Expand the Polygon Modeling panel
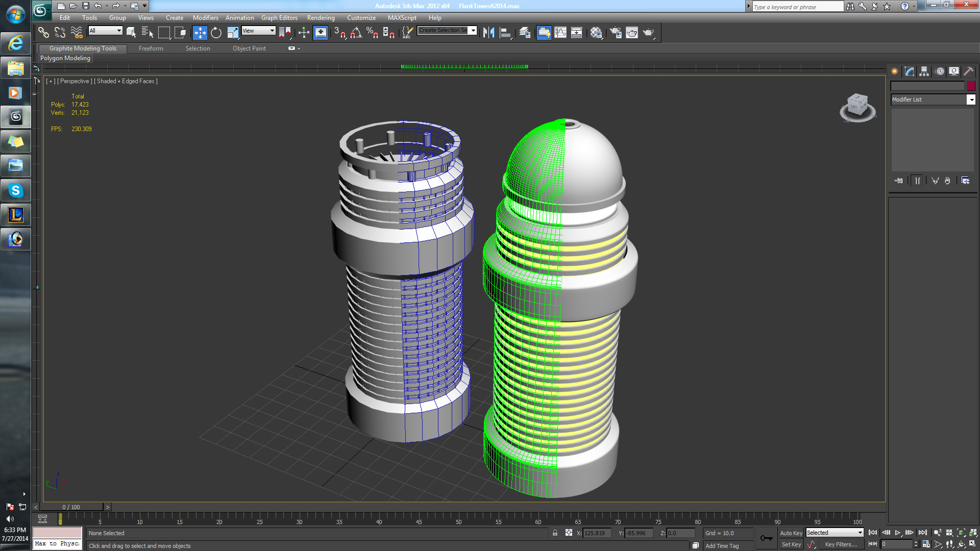 click(65, 58)
